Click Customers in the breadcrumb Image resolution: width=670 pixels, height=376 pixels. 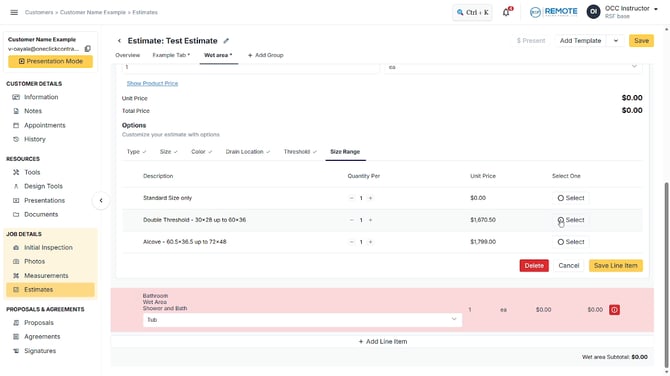[39, 12]
